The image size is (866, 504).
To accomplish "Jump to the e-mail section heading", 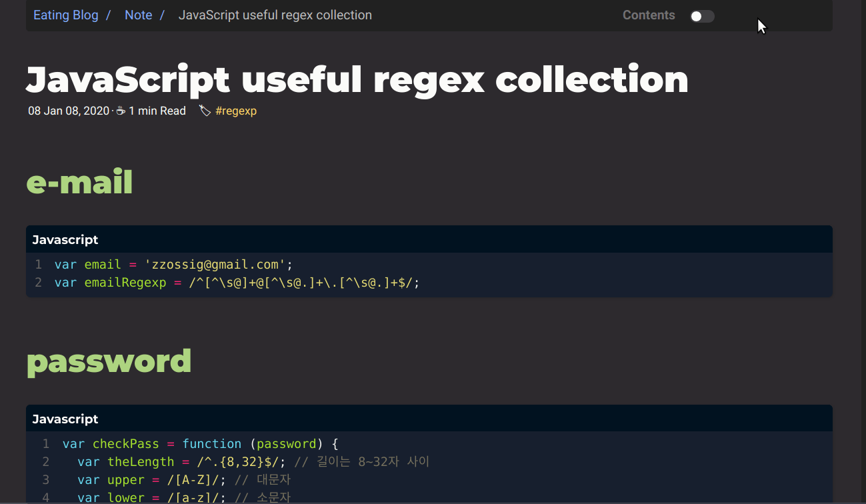I will click(79, 181).
